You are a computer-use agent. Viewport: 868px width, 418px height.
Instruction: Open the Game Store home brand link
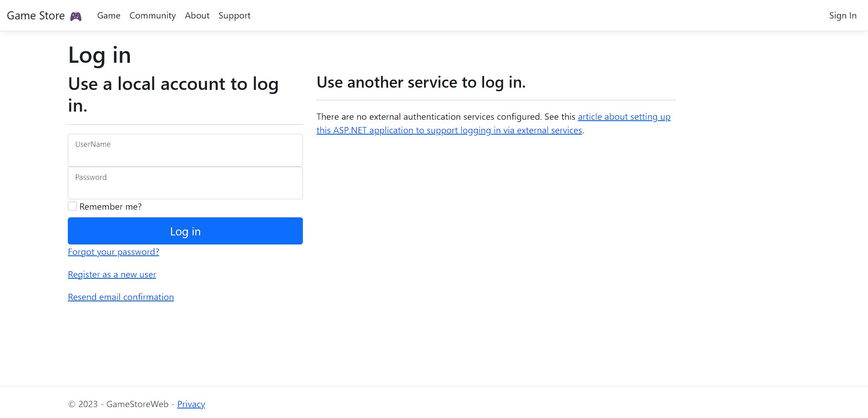click(x=44, y=16)
